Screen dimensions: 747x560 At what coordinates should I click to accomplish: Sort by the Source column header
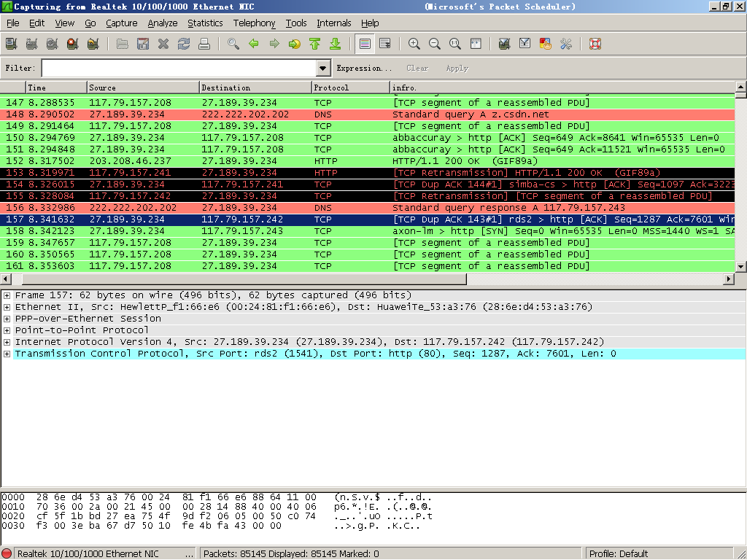143,87
